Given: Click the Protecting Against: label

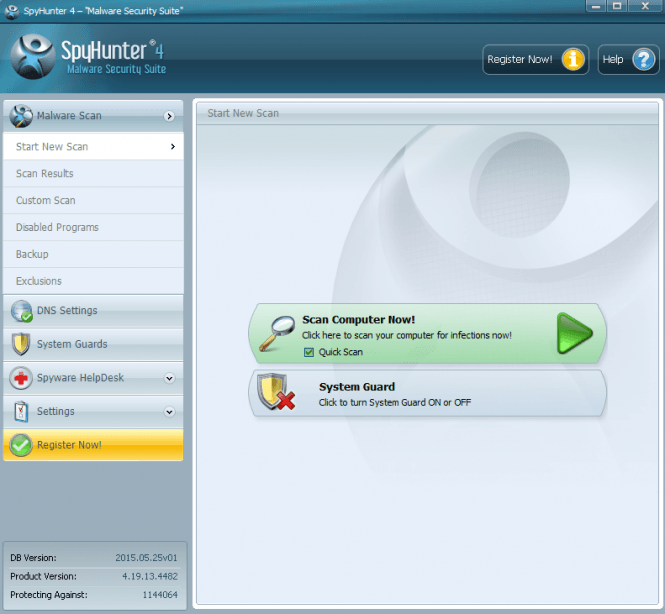Looking at the screenshot, I should point(49,595).
